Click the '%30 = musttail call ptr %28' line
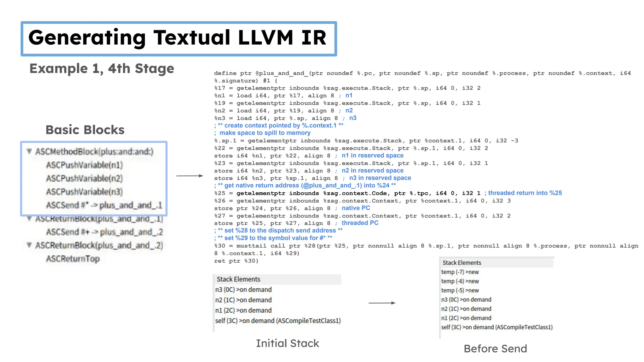The width and height of the screenshot is (644, 362). 426,250
